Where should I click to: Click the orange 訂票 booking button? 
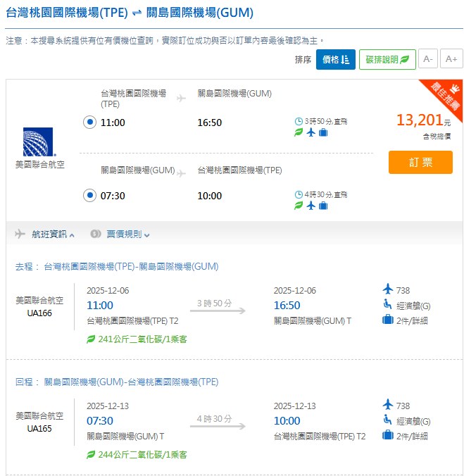[420, 162]
